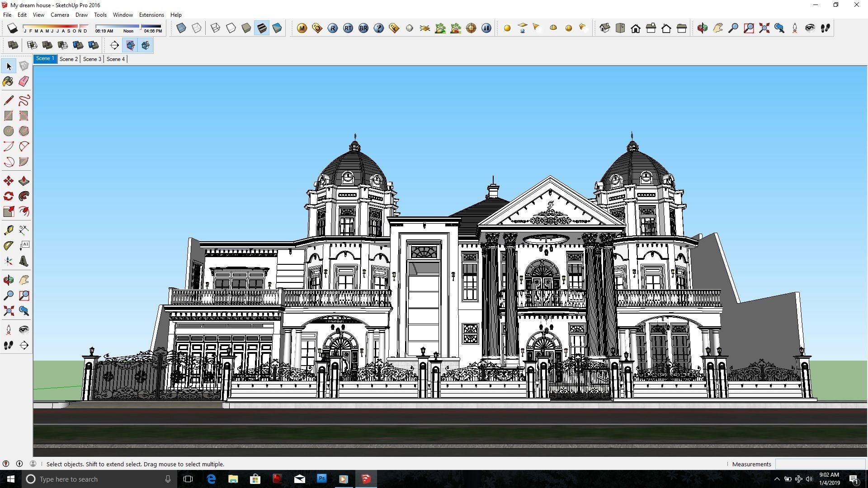
Task: Open the Tools menu
Action: click(x=100, y=15)
